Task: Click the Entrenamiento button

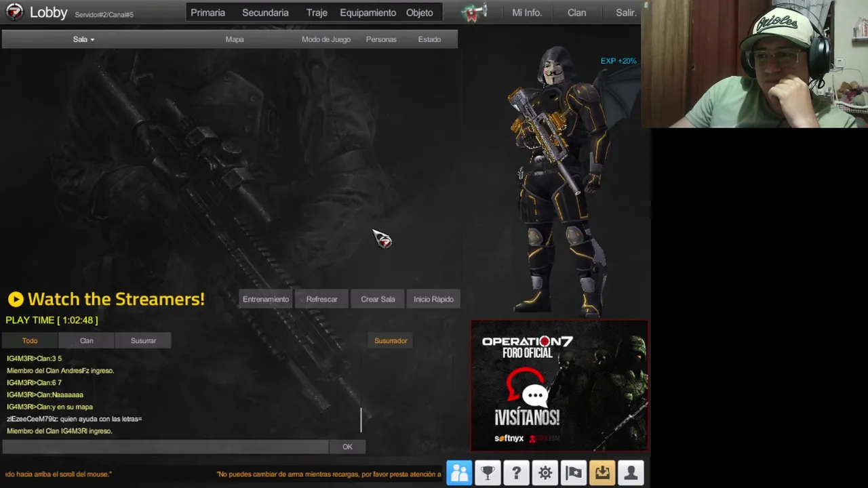Action: coord(266,299)
